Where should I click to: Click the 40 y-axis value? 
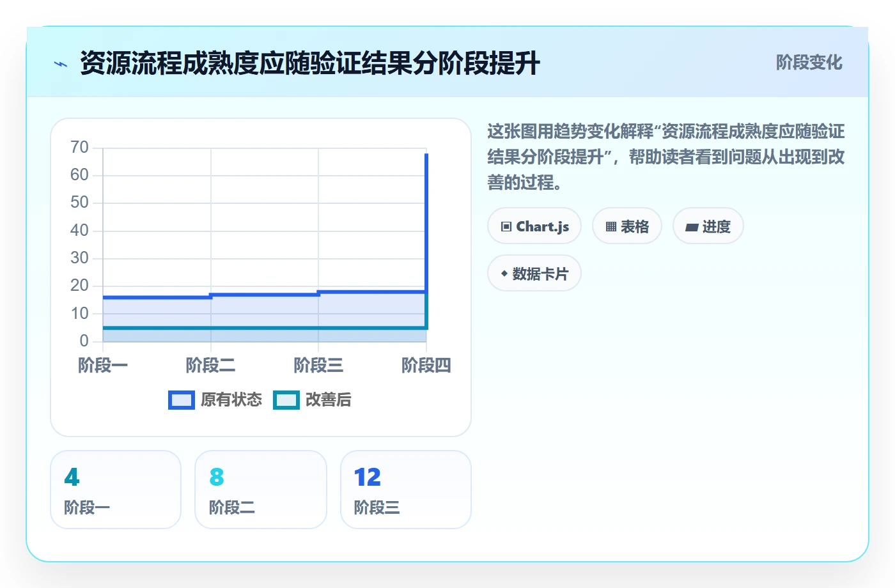tap(79, 230)
